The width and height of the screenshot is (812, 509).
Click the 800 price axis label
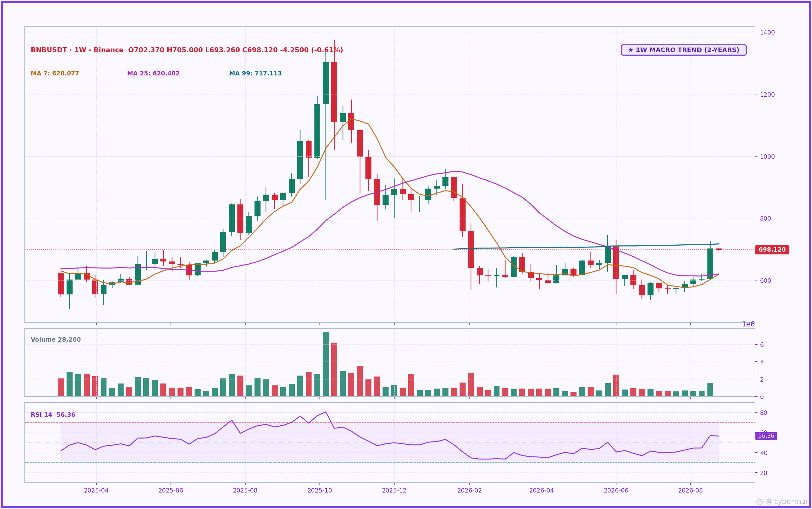click(765, 218)
